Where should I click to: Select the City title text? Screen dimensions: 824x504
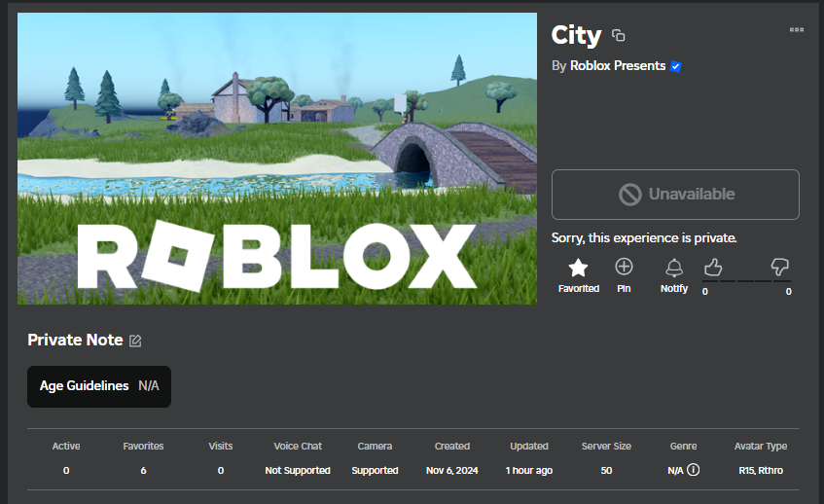click(x=577, y=35)
